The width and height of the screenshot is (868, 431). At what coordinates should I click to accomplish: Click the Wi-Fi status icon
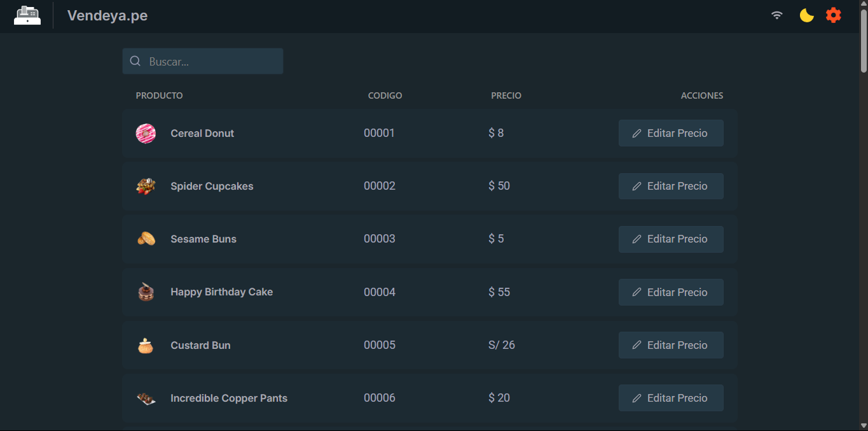(776, 15)
